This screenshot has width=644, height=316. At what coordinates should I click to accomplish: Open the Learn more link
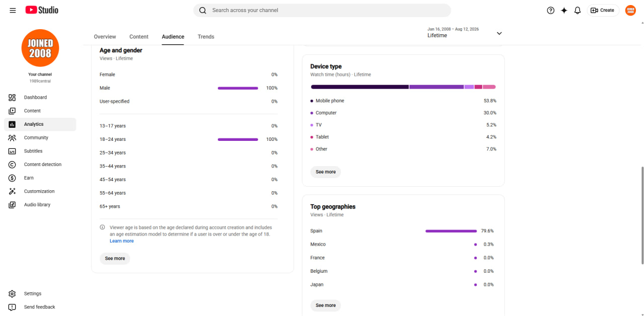[x=122, y=241]
